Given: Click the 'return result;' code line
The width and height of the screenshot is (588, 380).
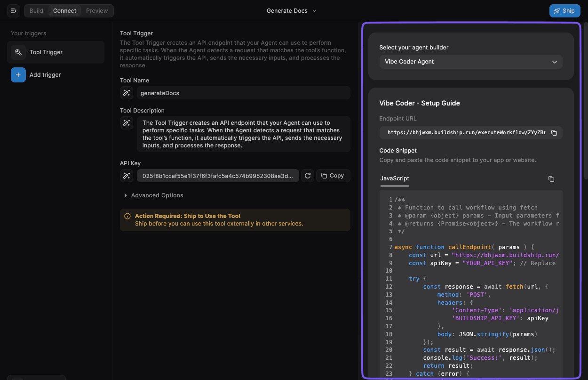Looking at the screenshot, I should click(x=448, y=366).
